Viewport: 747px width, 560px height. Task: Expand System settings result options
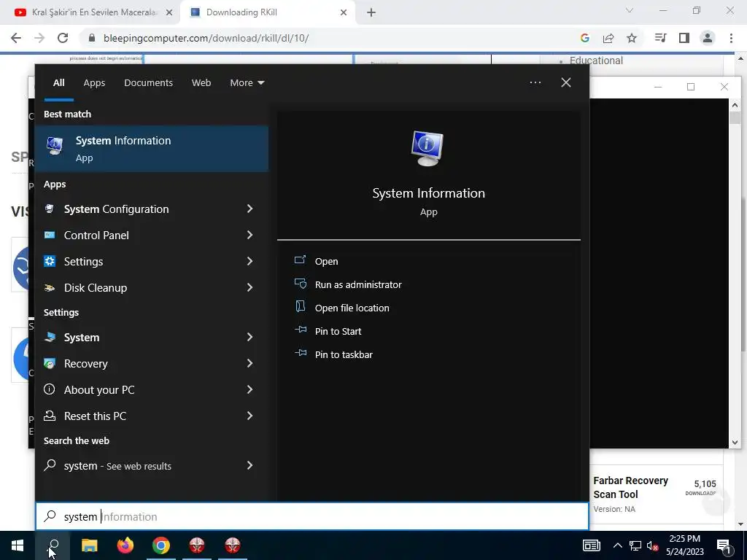[249, 337]
